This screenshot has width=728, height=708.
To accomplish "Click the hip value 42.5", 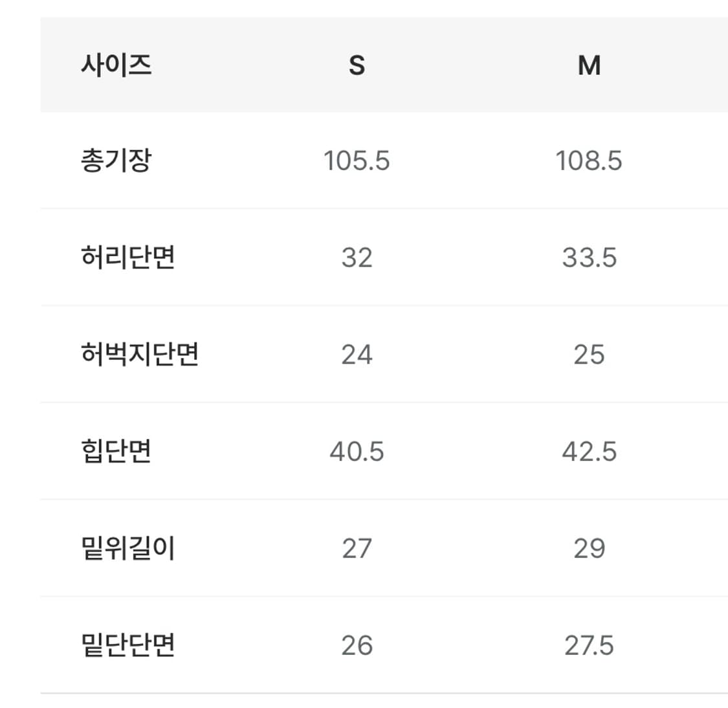I will tap(589, 451).
